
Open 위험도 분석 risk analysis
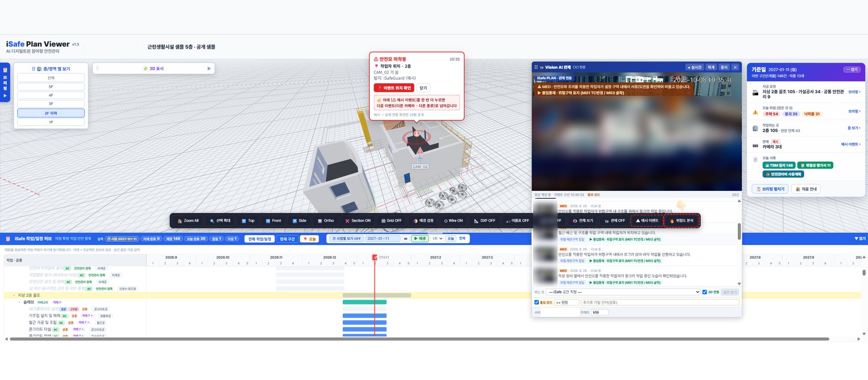tap(682, 221)
